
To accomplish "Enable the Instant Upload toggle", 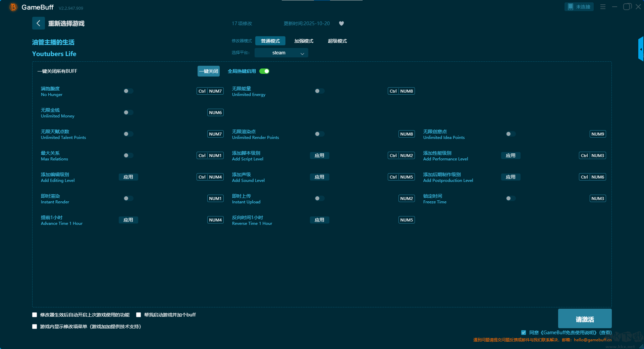I will pyautogui.click(x=319, y=198).
